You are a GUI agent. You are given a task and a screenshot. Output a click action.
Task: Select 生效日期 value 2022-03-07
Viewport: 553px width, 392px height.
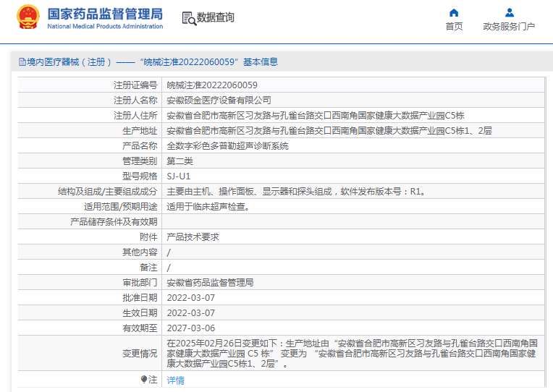(x=191, y=312)
